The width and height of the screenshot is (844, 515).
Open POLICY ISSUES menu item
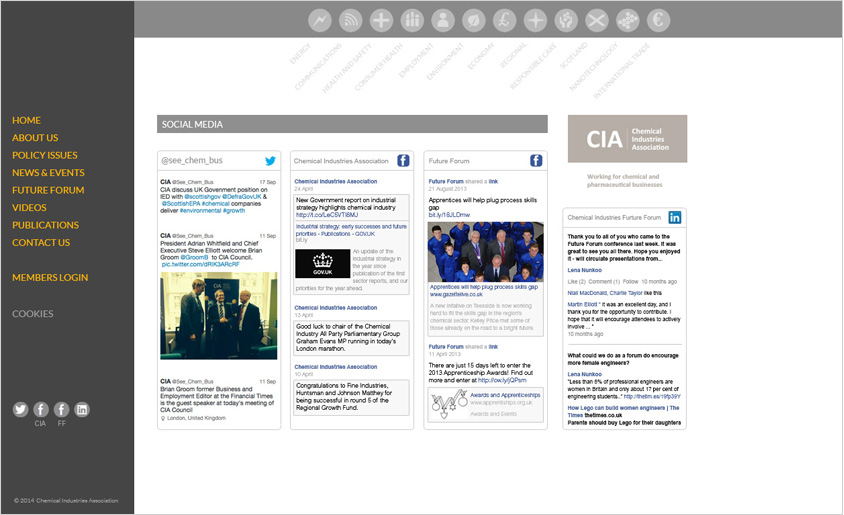(x=45, y=156)
